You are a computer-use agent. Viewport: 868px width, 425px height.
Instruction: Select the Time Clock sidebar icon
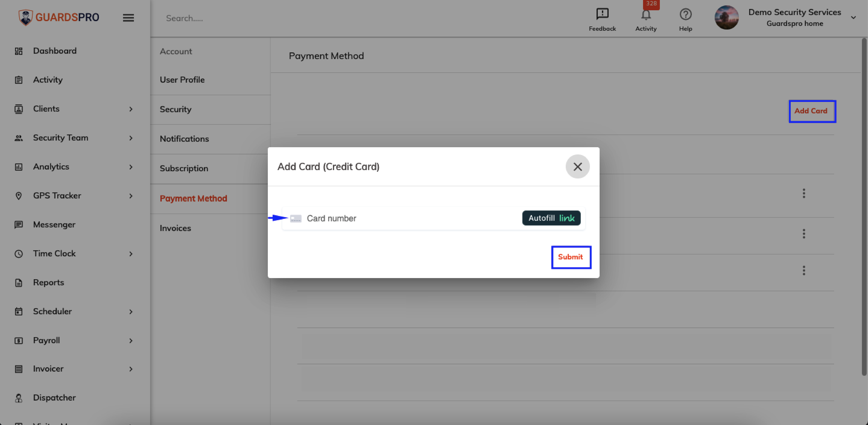[19, 253]
